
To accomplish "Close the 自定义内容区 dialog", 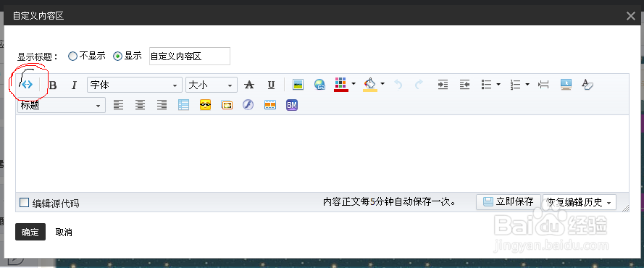I will (x=630, y=16).
